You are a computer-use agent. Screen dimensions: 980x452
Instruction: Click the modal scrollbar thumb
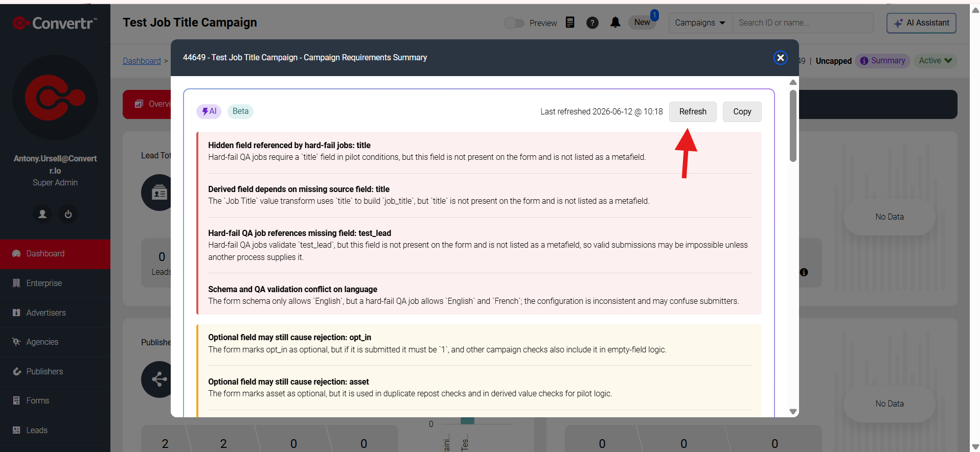(793, 126)
